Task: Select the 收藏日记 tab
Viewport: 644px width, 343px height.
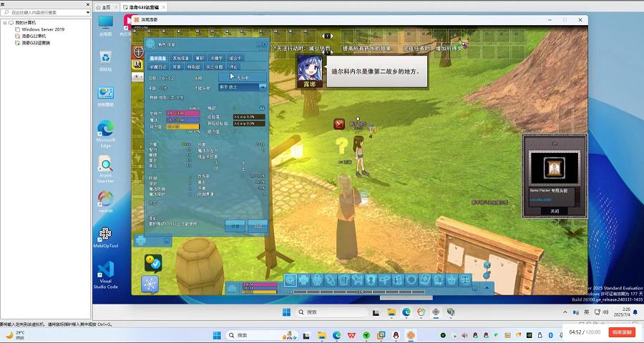Action: 157,67
